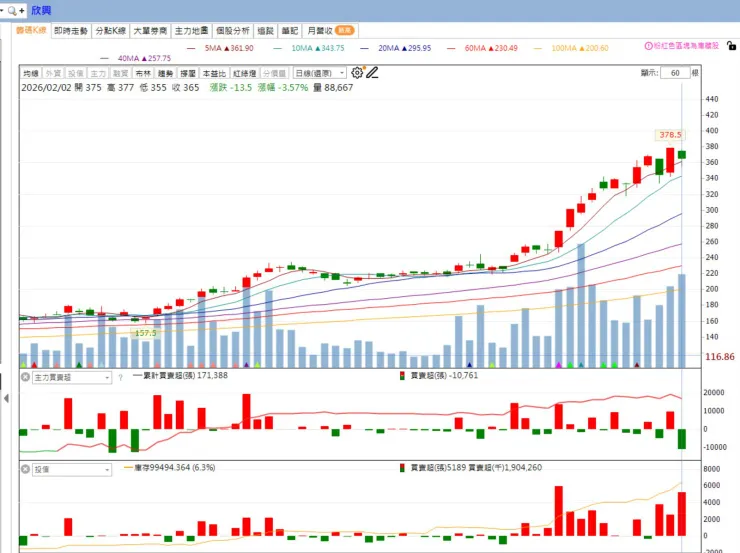Select the pencil drawing tool icon
This screenshot has width=740, height=553.
click(x=372, y=73)
